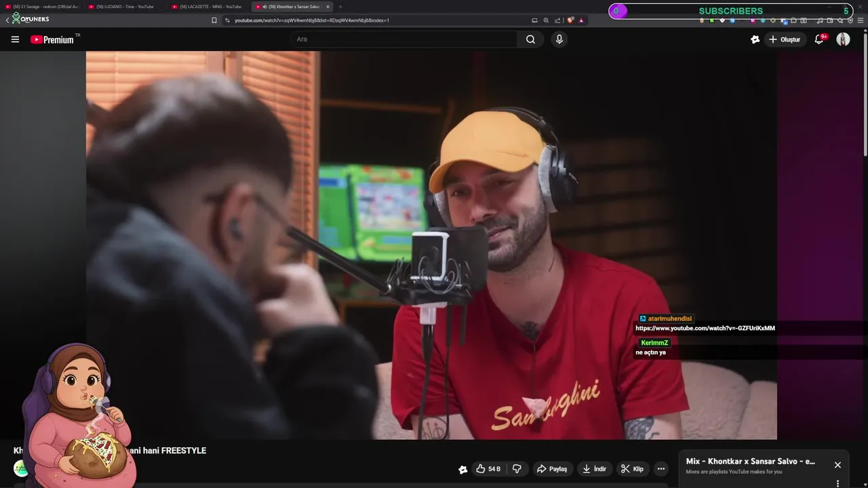Close the Khontkar x Sansar Salvo tab
The width and height of the screenshot is (868, 488).
click(x=328, y=7)
